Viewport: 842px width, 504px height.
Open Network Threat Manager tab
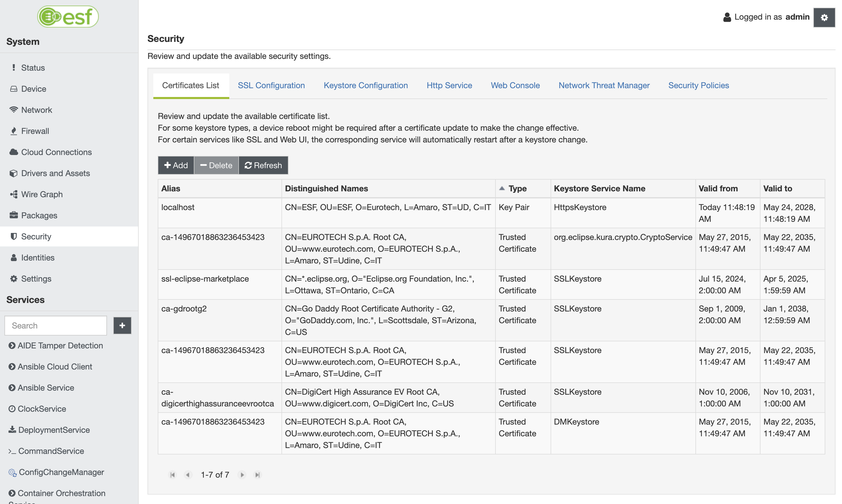(x=604, y=85)
